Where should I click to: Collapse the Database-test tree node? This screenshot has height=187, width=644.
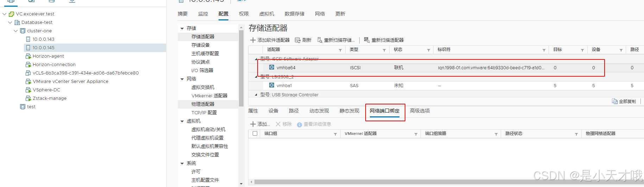[10, 22]
